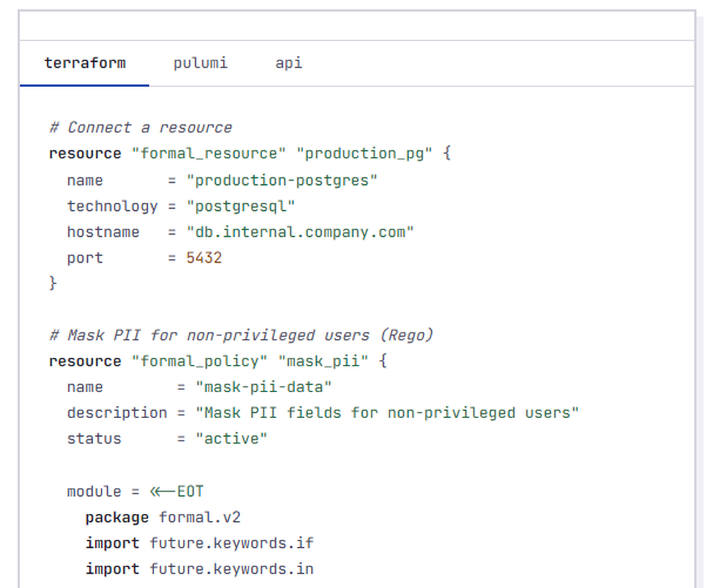Click the import future.keywords.if line
Image resolution: width=720 pixels, height=588 pixels.
199,543
